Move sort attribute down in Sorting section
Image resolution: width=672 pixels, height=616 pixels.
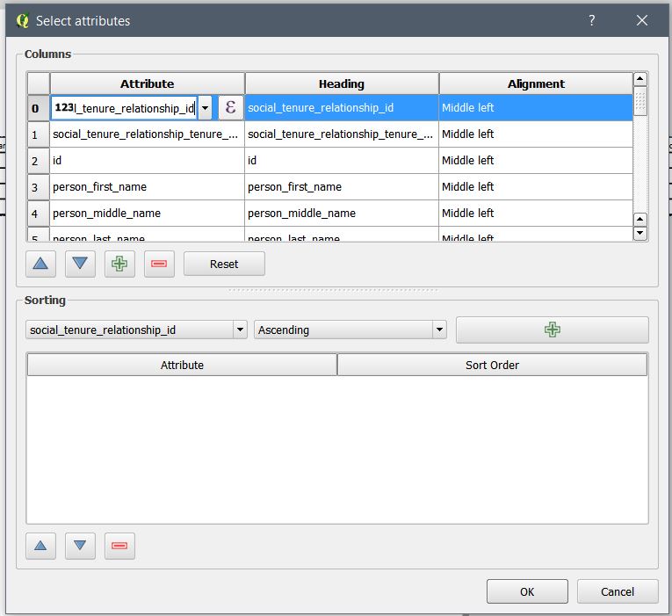(80, 546)
